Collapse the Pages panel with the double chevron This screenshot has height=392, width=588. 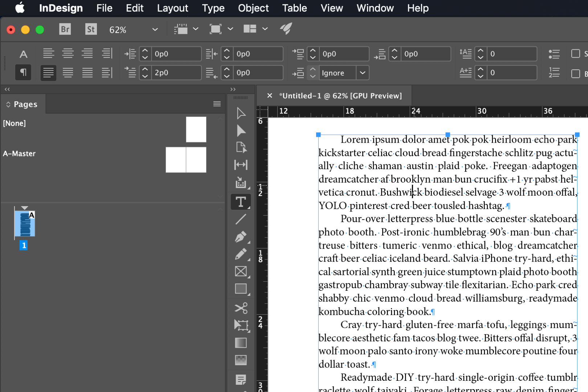[7, 89]
